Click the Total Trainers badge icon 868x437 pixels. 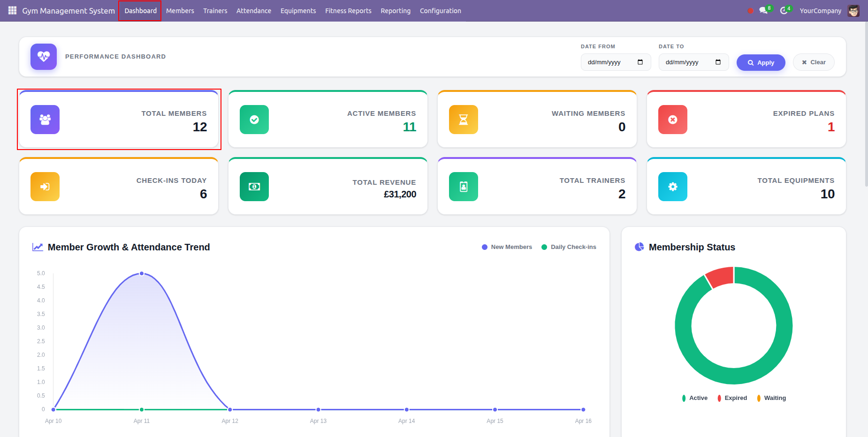pos(464,187)
